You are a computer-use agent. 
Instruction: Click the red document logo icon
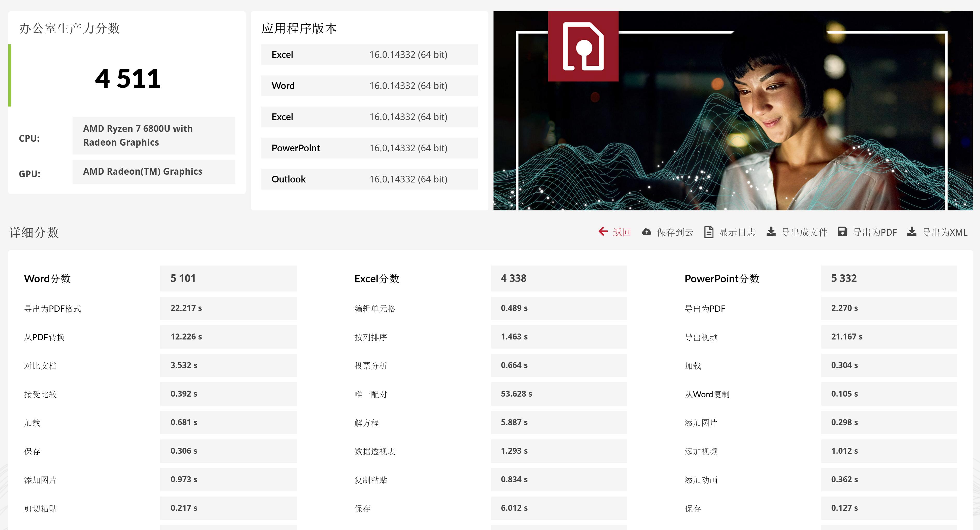pyautogui.click(x=583, y=46)
